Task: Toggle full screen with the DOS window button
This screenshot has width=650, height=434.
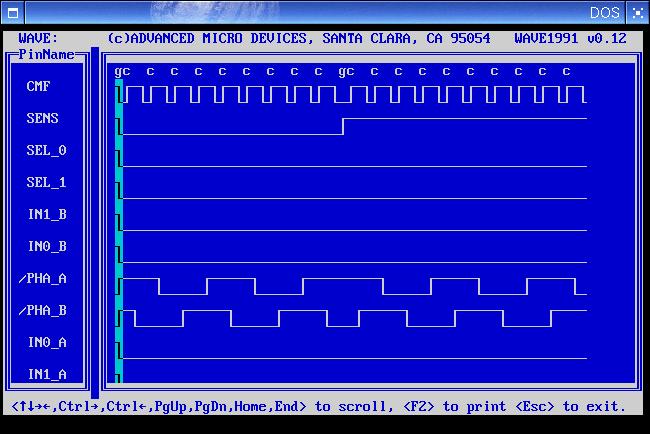Action: (x=637, y=13)
